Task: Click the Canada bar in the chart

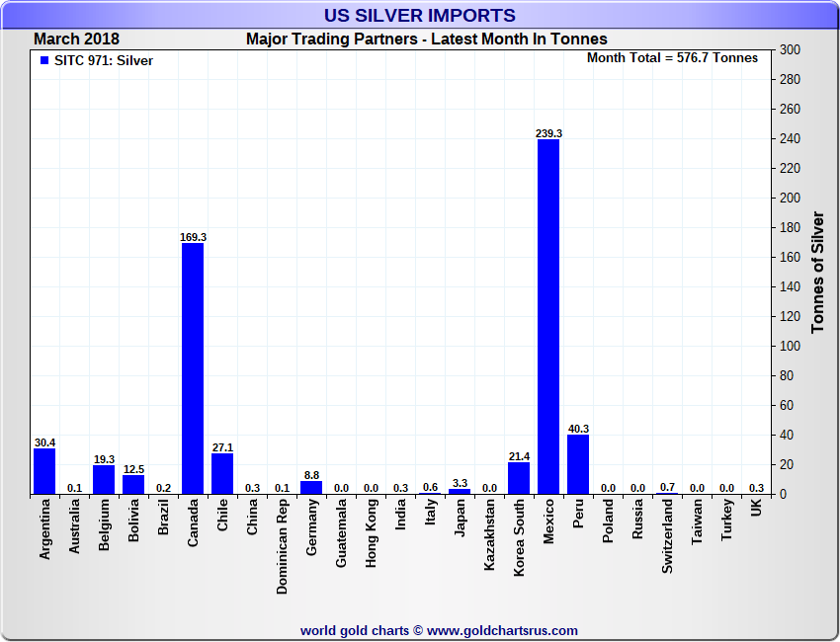Action: pyautogui.click(x=193, y=368)
